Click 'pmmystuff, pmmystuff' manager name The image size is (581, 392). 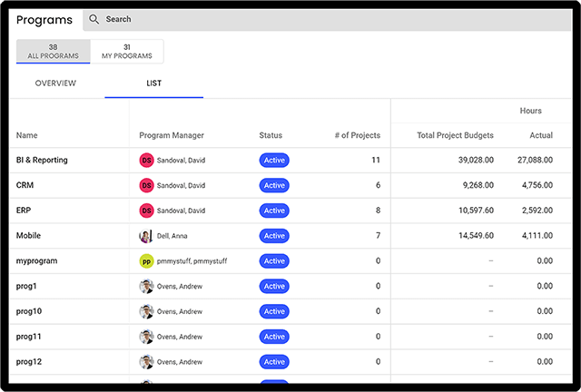[x=192, y=261]
